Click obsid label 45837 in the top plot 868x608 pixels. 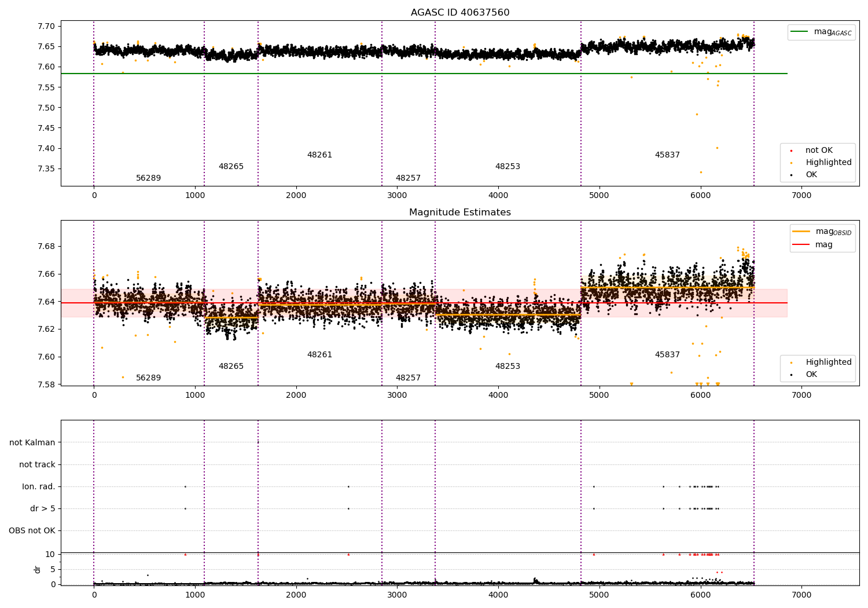(x=667, y=155)
